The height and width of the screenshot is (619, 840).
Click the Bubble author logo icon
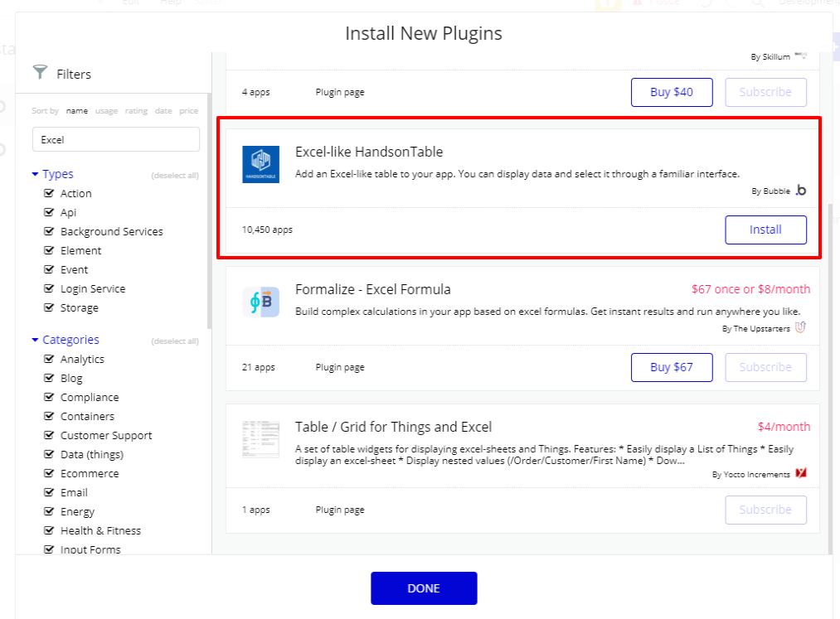click(800, 191)
